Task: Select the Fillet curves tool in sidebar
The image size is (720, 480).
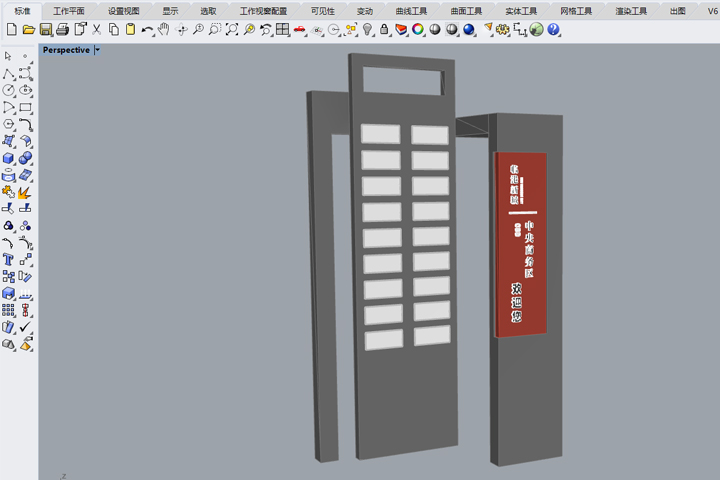Action: tap(26, 124)
